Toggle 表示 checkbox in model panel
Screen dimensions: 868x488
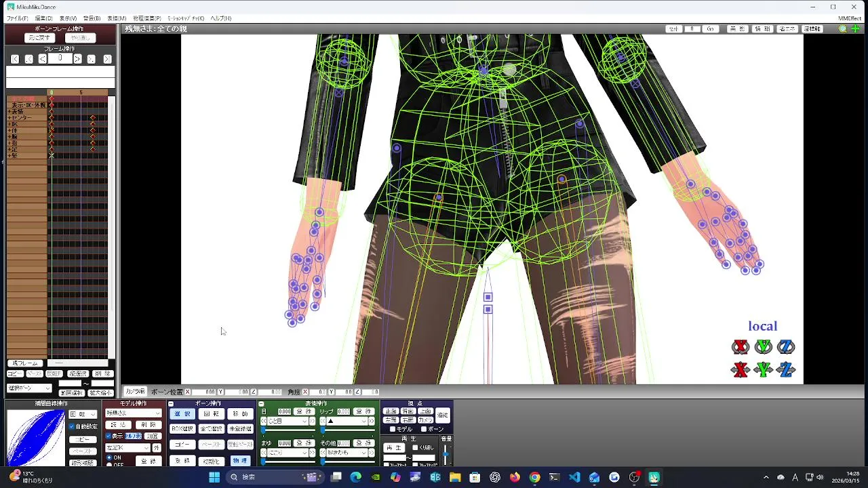click(x=108, y=436)
